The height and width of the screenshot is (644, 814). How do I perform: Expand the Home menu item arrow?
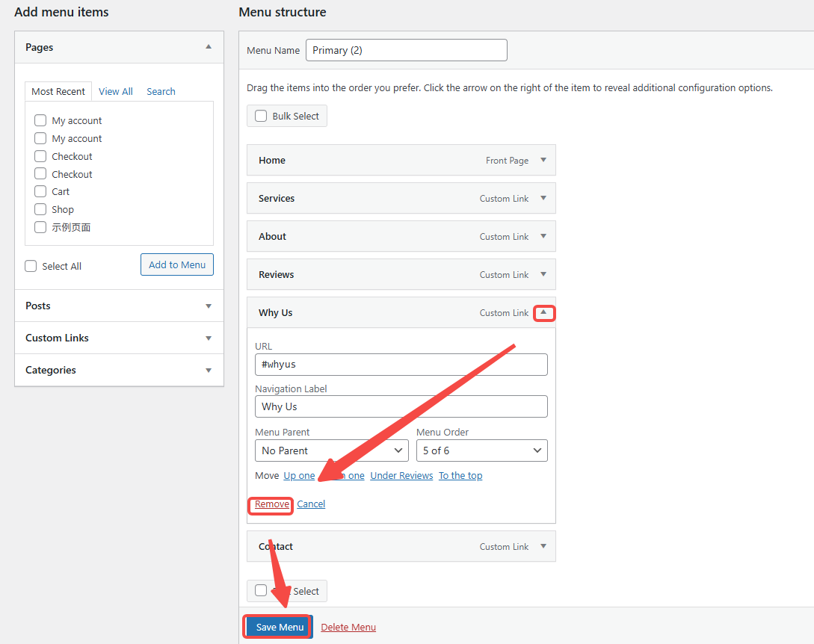(x=543, y=160)
